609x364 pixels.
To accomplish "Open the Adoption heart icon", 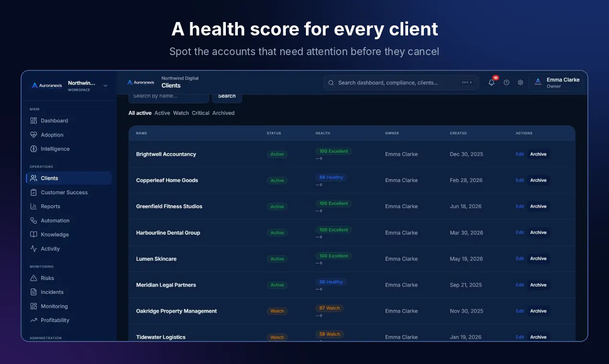I will click(34, 135).
